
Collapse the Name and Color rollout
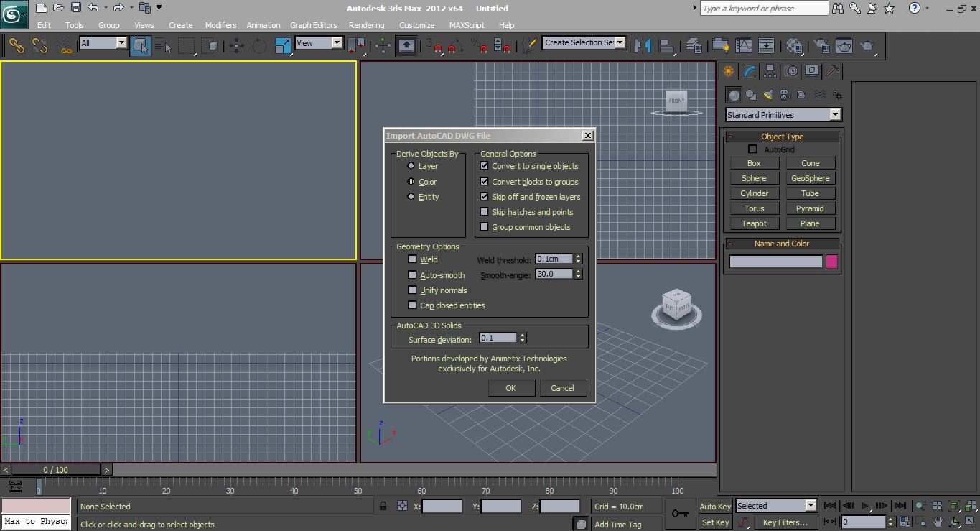[x=782, y=244]
